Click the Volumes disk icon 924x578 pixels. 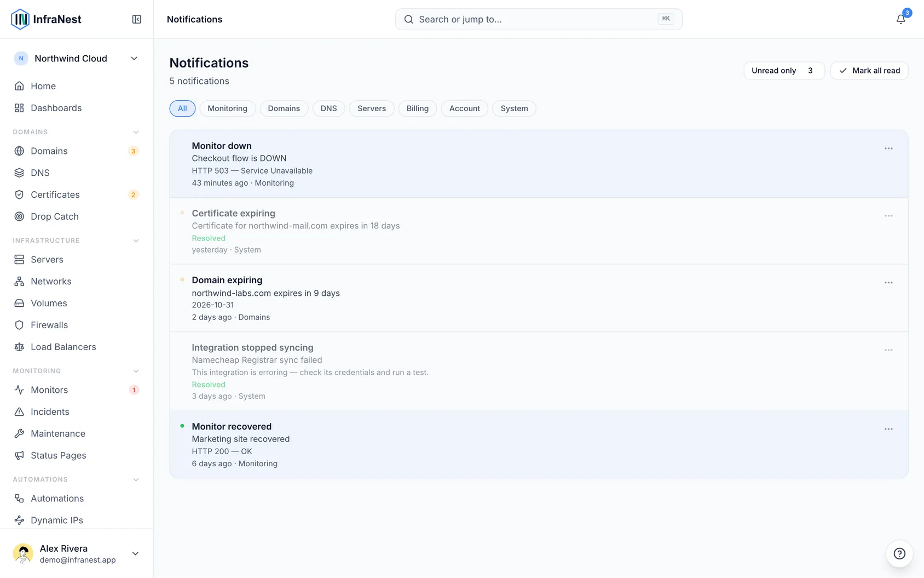(19, 303)
